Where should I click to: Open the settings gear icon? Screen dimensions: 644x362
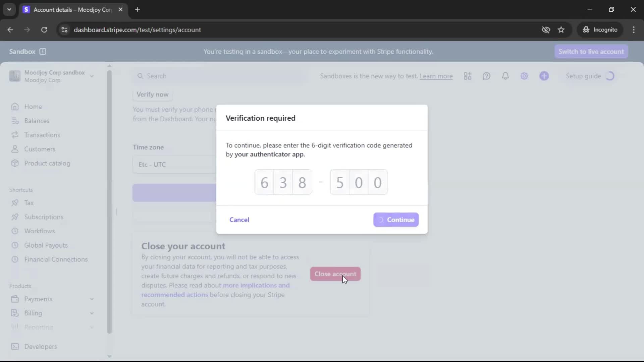pyautogui.click(x=524, y=76)
